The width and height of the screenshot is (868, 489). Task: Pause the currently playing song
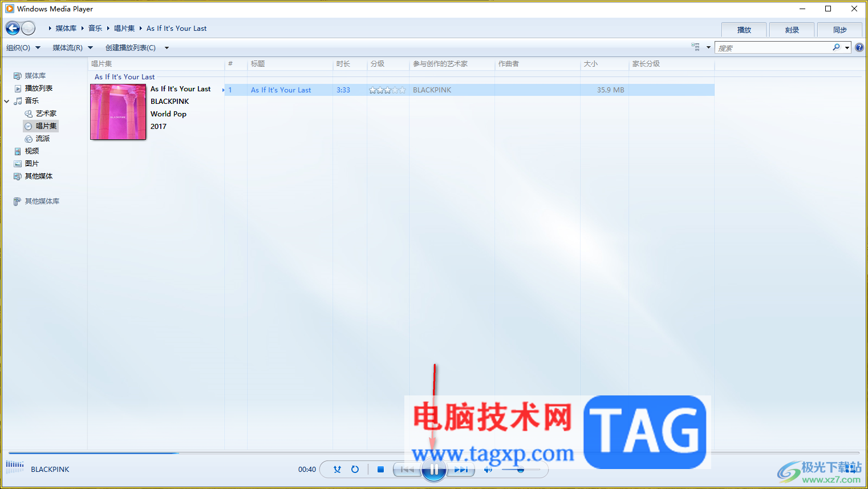[434, 470]
